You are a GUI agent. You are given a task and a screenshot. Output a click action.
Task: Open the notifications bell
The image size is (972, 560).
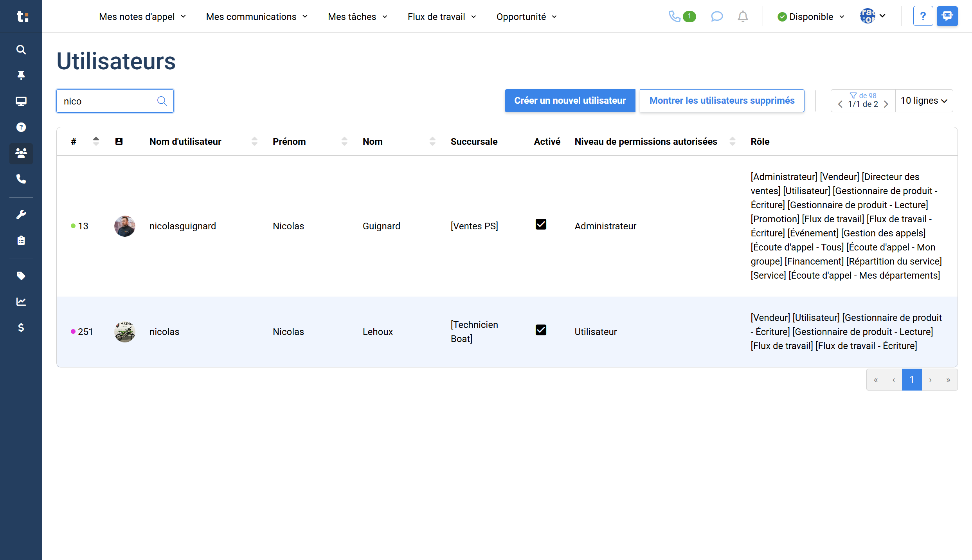pyautogui.click(x=743, y=16)
